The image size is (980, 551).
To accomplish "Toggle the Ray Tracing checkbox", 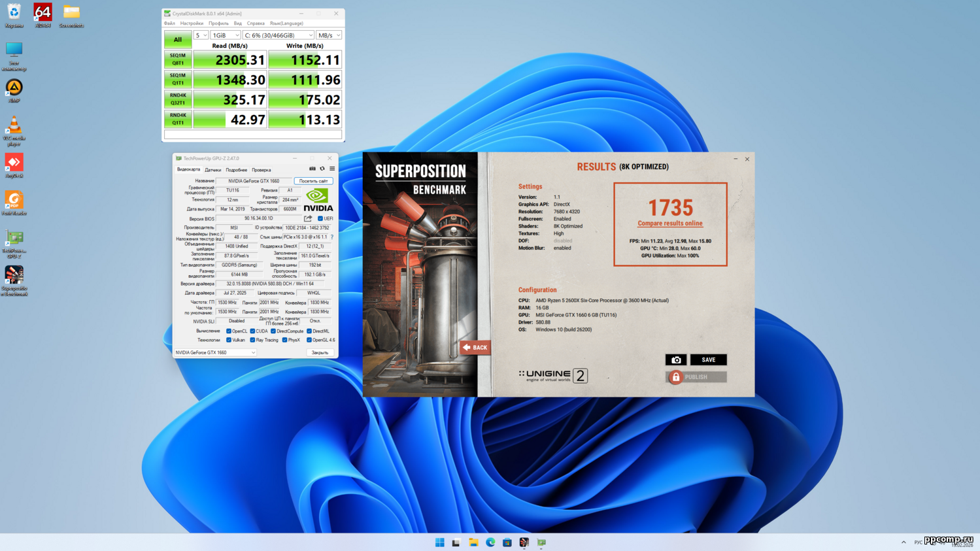I will coord(252,340).
